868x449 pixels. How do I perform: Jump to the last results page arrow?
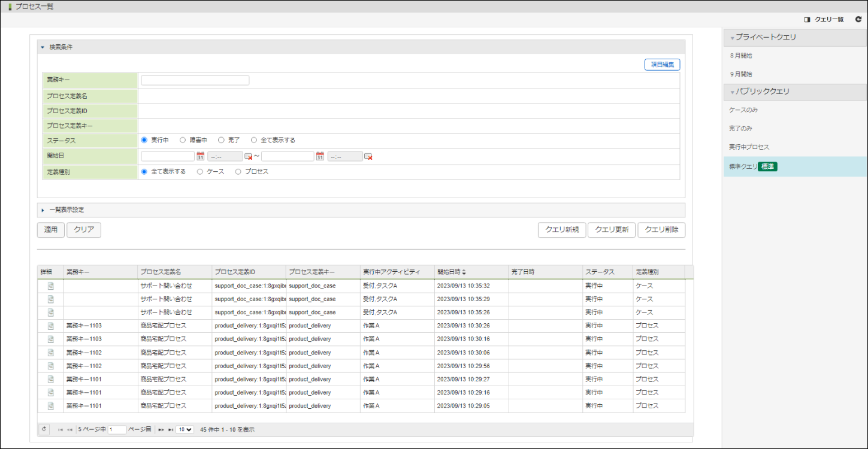coord(171,430)
